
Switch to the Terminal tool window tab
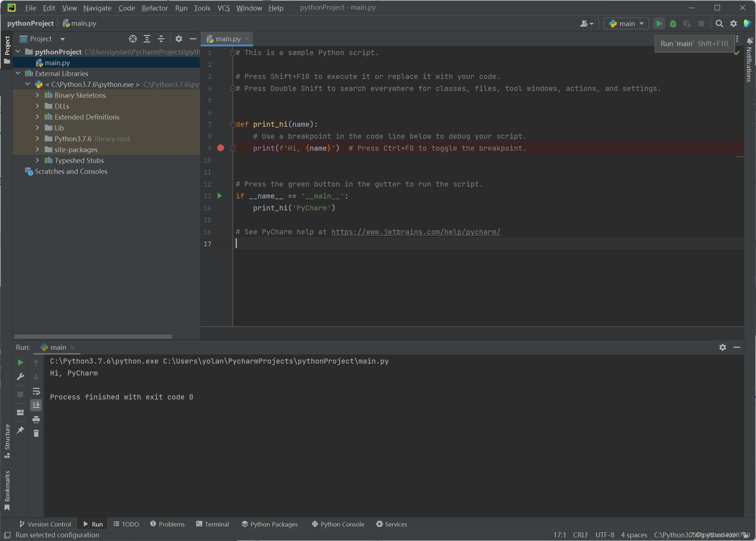213,524
